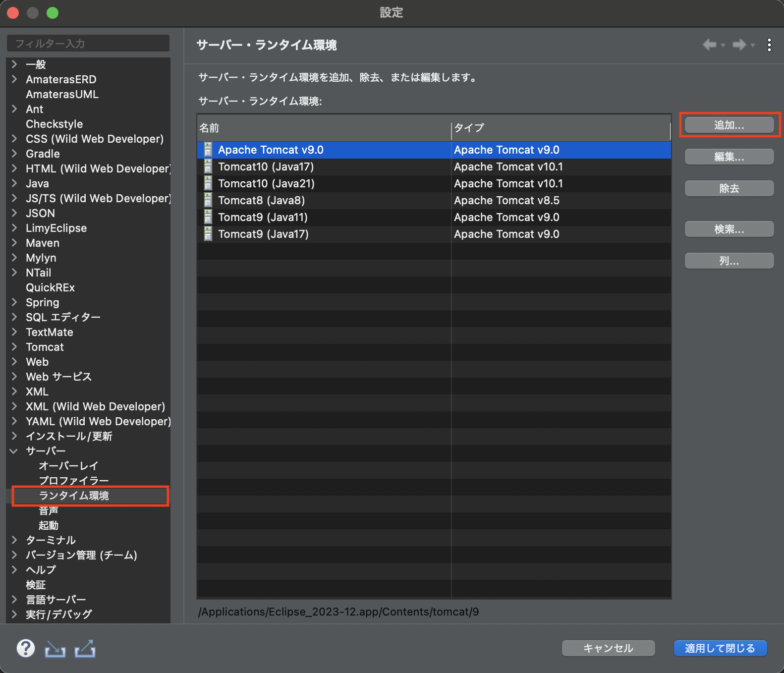Screen dimensions: 784x673
Task: Expand the Maven tree node
Action: coord(14,242)
